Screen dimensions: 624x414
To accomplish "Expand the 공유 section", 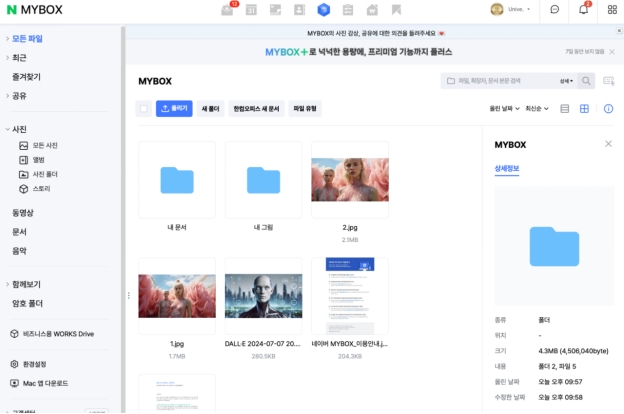I will [x=8, y=96].
